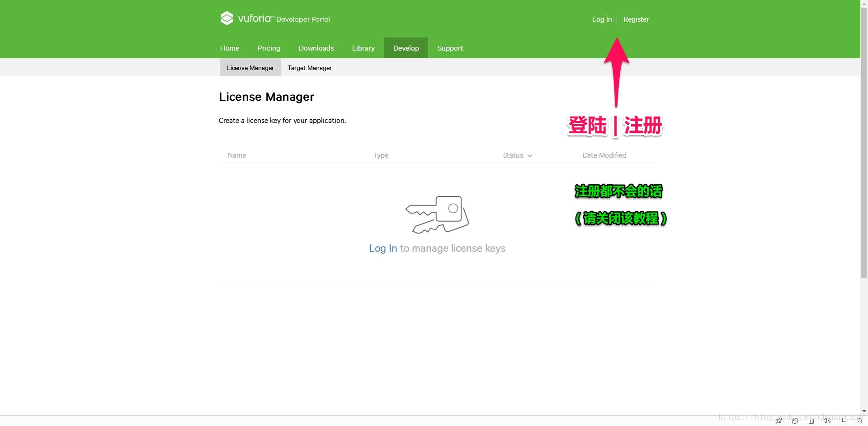The height and width of the screenshot is (426, 868).
Task: Navigate to Library
Action: [x=363, y=48]
